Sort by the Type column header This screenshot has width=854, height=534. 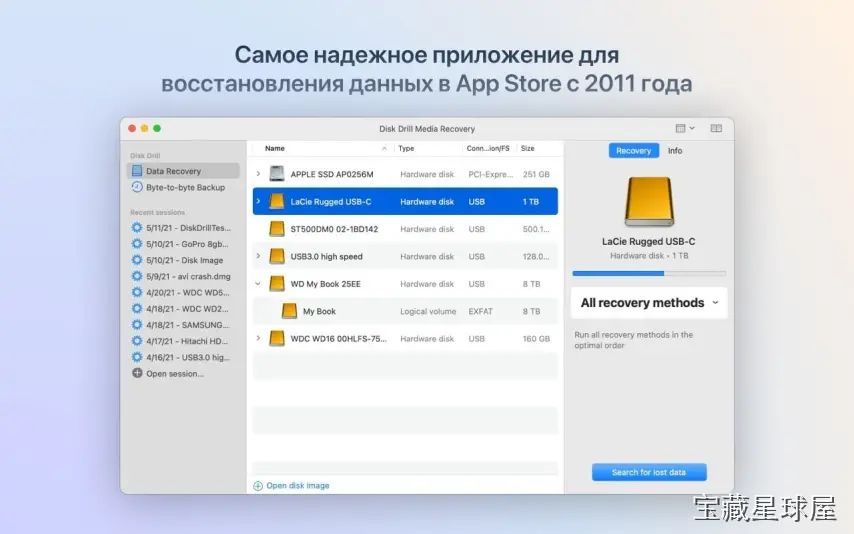406,148
